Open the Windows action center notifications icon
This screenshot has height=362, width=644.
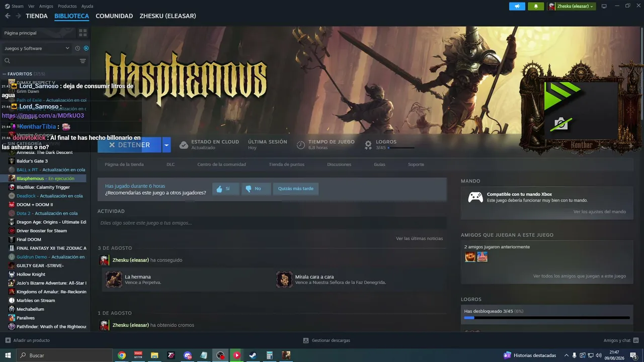tap(633, 355)
